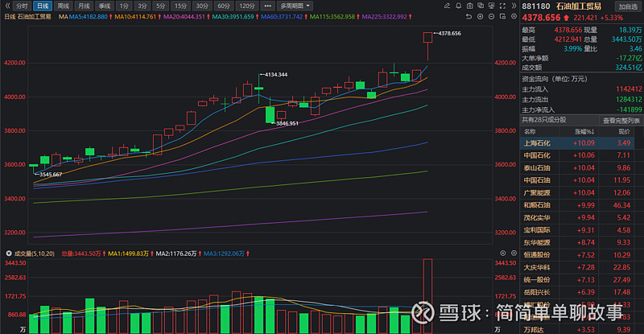644x334 pixels.
Task: Select 东华能源 row in stock list
Action: tap(577, 242)
